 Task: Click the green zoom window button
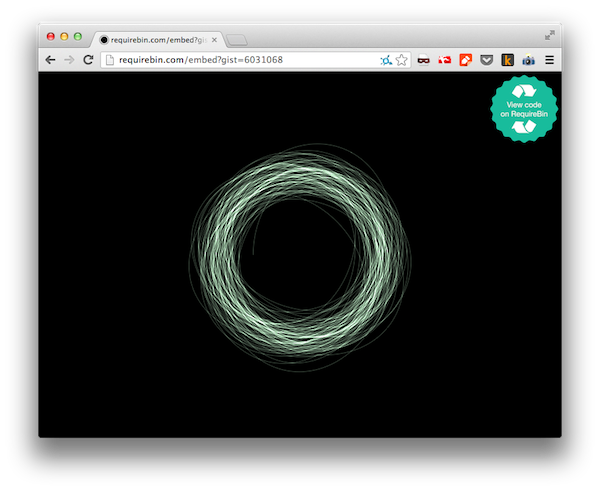click(x=78, y=36)
